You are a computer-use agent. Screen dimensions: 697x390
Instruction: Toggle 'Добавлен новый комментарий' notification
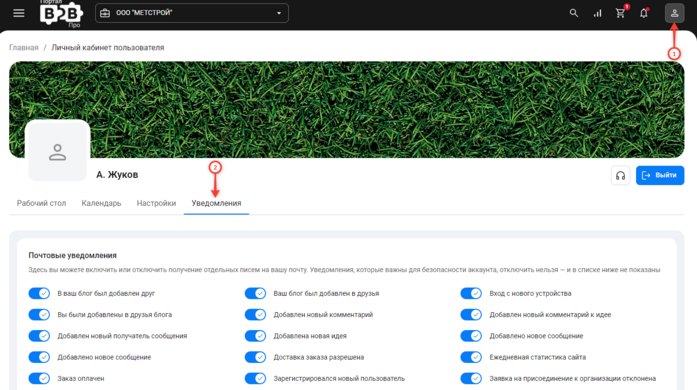(255, 315)
